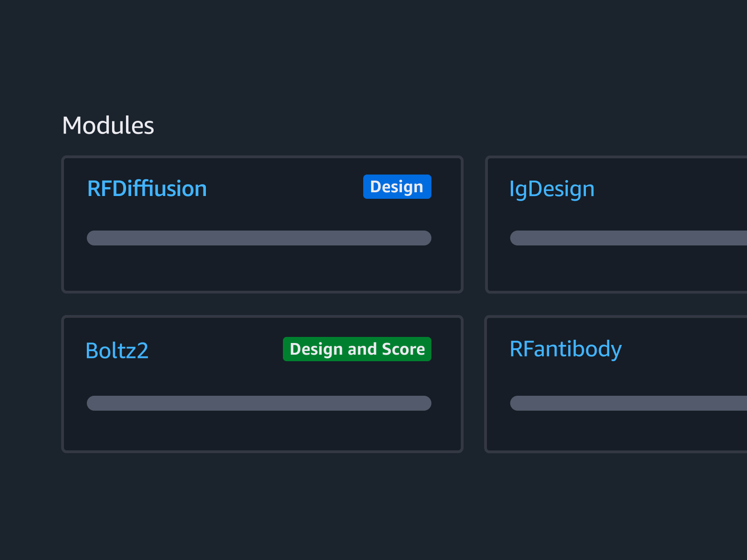This screenshot has height=560, width=747.
Task: Click the Design badge on RFDiffiusion
Action: [397, 187]
